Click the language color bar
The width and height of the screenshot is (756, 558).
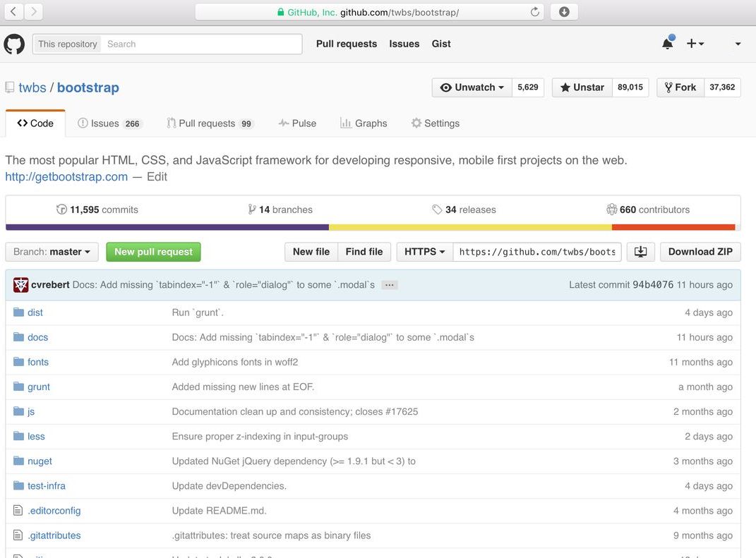coord(373,227)
